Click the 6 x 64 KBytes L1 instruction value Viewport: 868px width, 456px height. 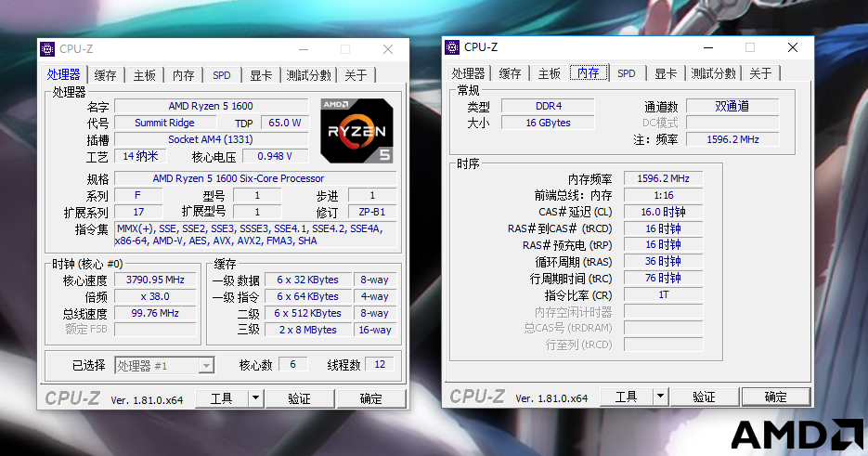[308, 296]
